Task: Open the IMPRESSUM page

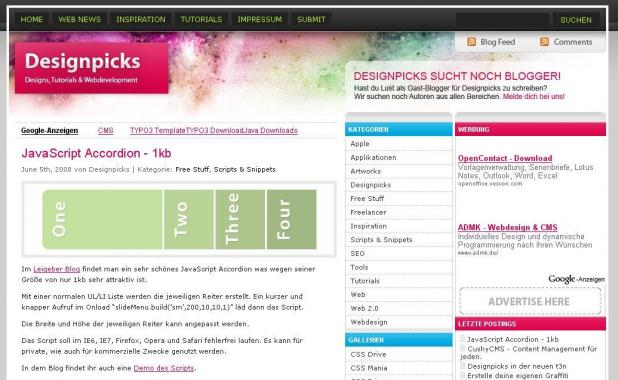Action: tap(260, 19)
